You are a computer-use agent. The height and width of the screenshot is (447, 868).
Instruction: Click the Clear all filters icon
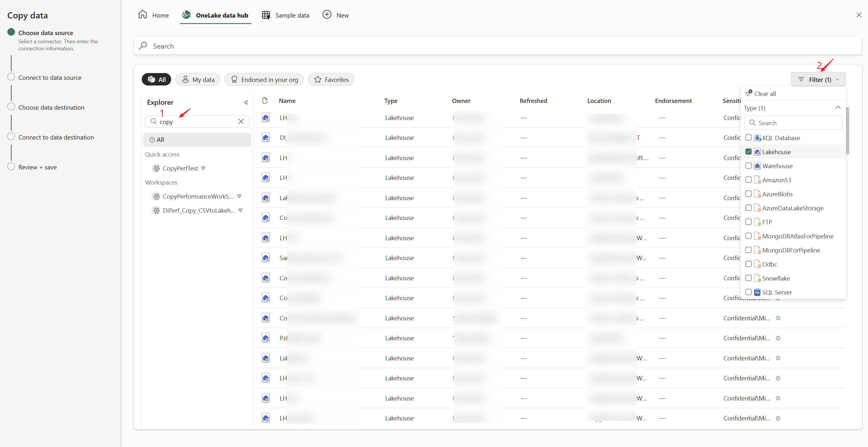click(749, 93)
